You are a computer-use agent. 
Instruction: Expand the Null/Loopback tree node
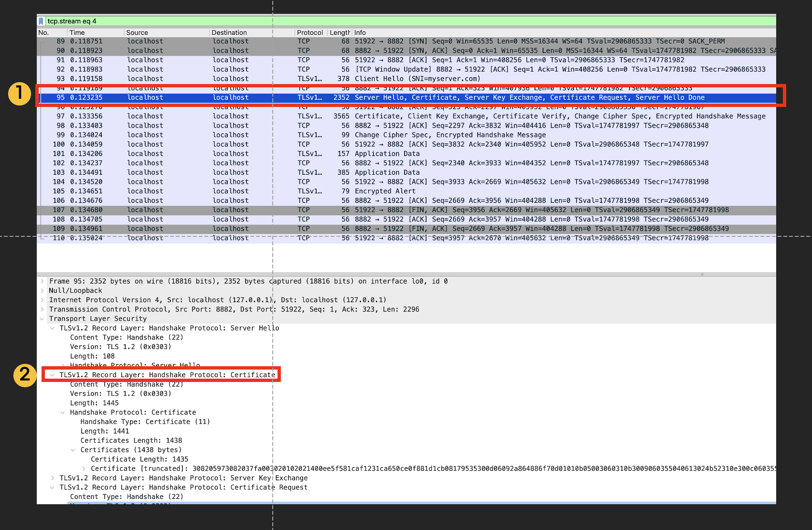(42, 291)
